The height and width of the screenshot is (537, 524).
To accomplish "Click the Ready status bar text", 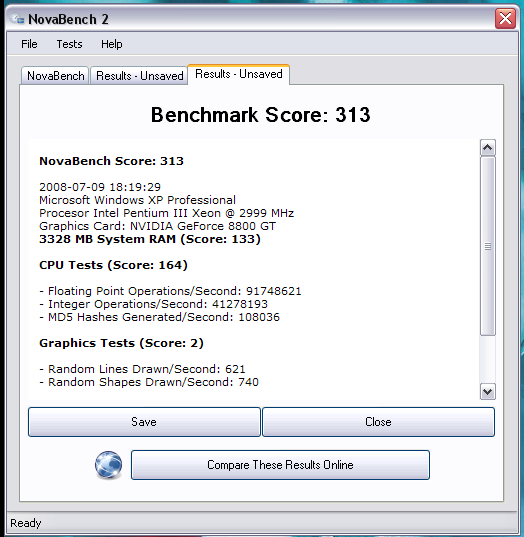I will click(26, 523).
